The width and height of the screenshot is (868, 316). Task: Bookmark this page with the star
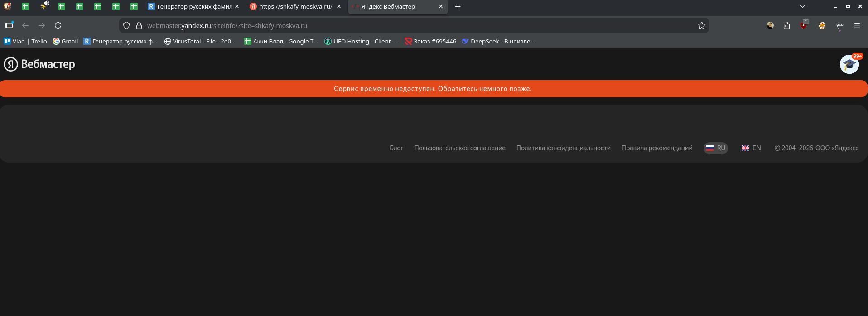click(702, 26)
